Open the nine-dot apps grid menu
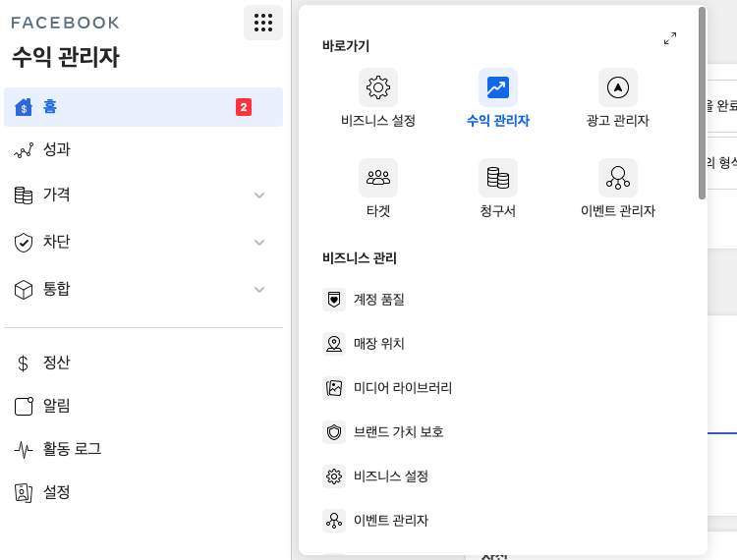The image size is (737, 560). pyautogui.click(x=263, y=23)
